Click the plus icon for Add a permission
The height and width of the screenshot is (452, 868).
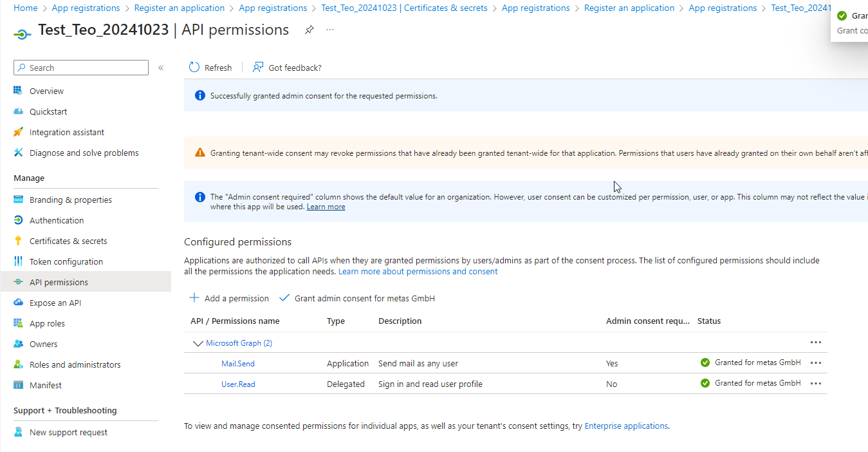(x=194, y=298)
